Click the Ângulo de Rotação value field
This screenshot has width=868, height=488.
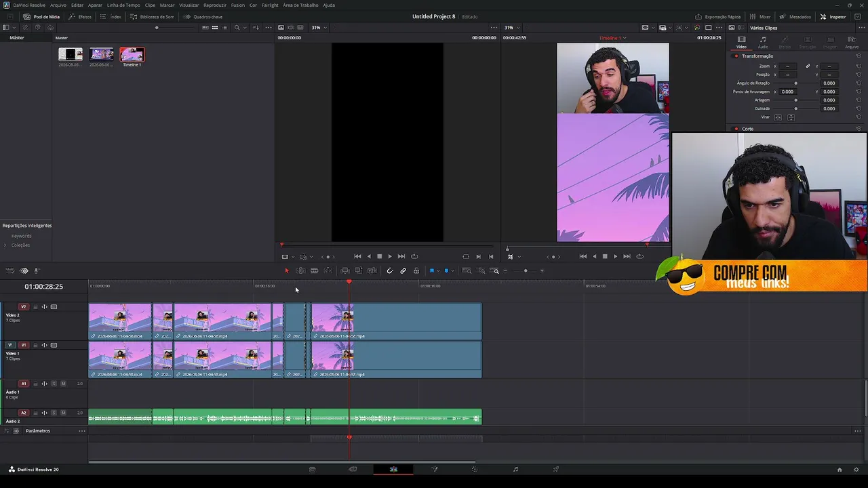829,83
